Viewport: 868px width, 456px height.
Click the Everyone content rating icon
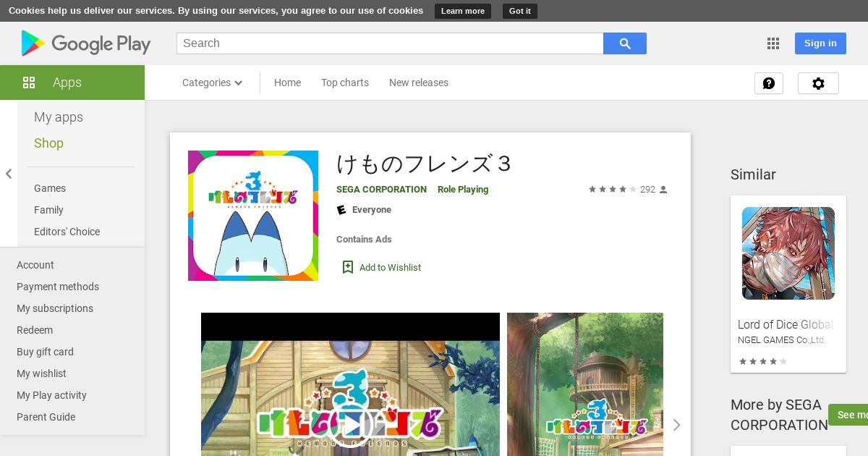pos(341,210)
